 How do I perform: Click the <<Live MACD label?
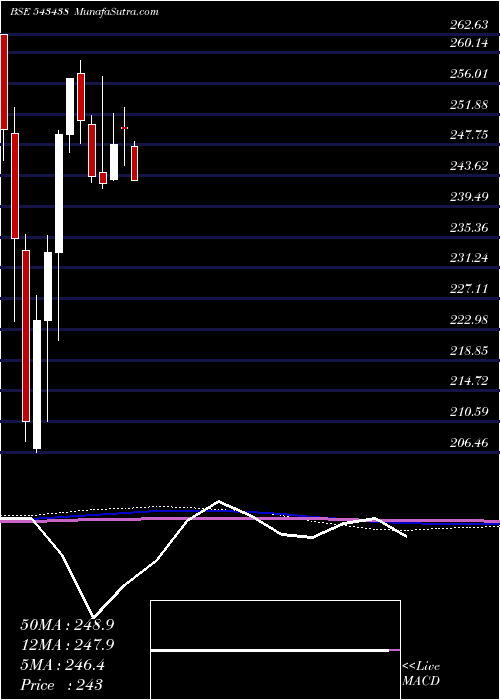coord(421,674)
